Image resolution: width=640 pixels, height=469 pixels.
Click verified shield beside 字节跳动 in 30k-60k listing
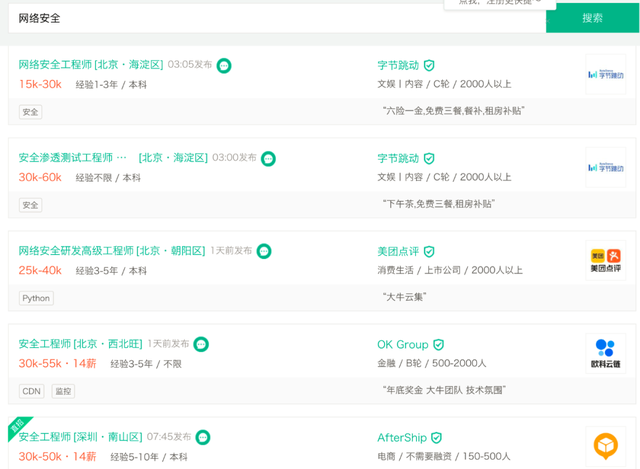(x=429, y=158)
